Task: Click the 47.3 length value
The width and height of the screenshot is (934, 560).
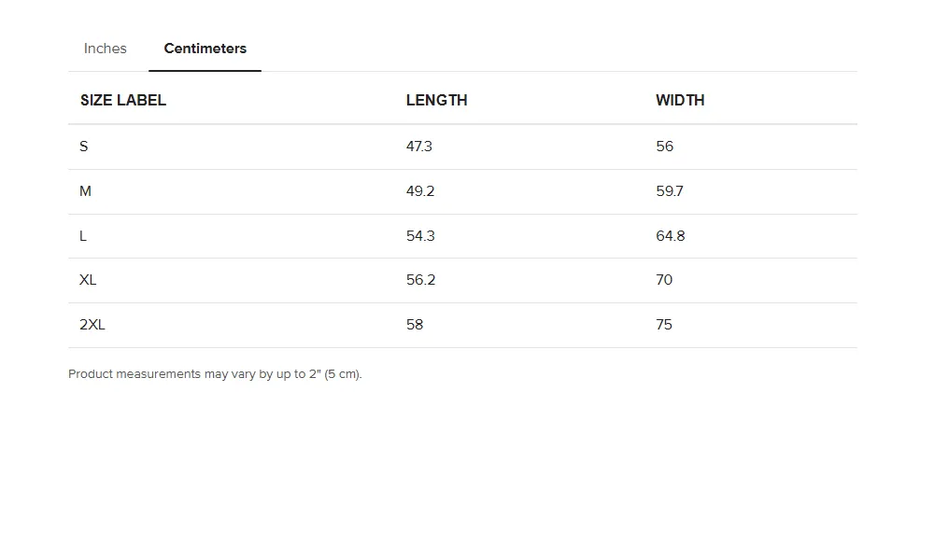Action: pyautogui.click(x=419, y=147)
